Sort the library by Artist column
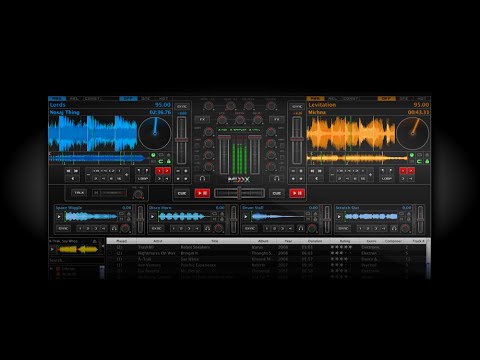 [x=158, y=241]
